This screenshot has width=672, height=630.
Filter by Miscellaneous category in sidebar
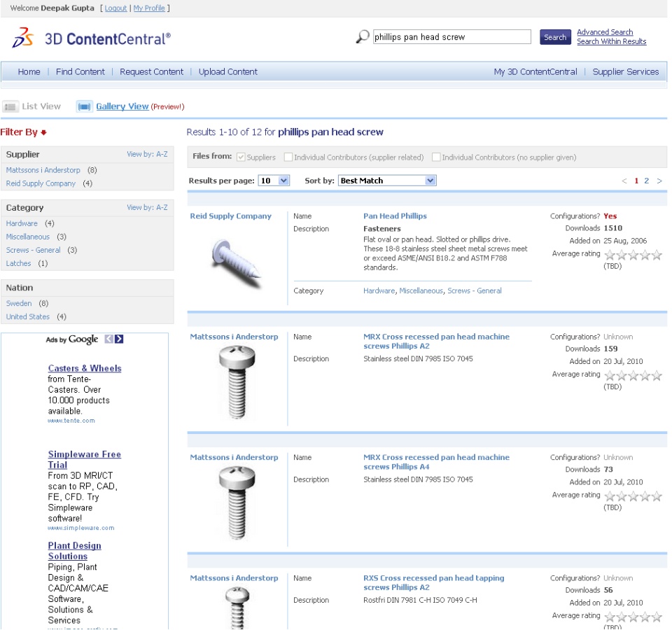coord(28,237)
